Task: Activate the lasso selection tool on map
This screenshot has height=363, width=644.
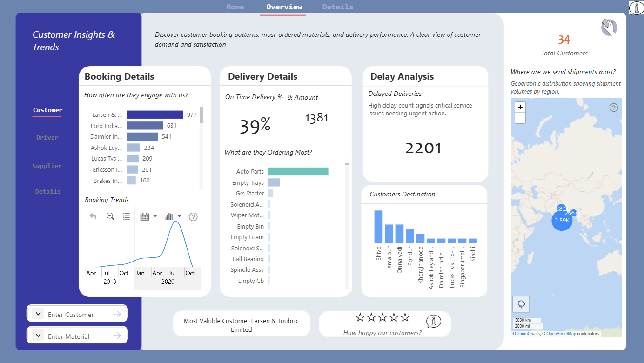Action: point(521,305)
